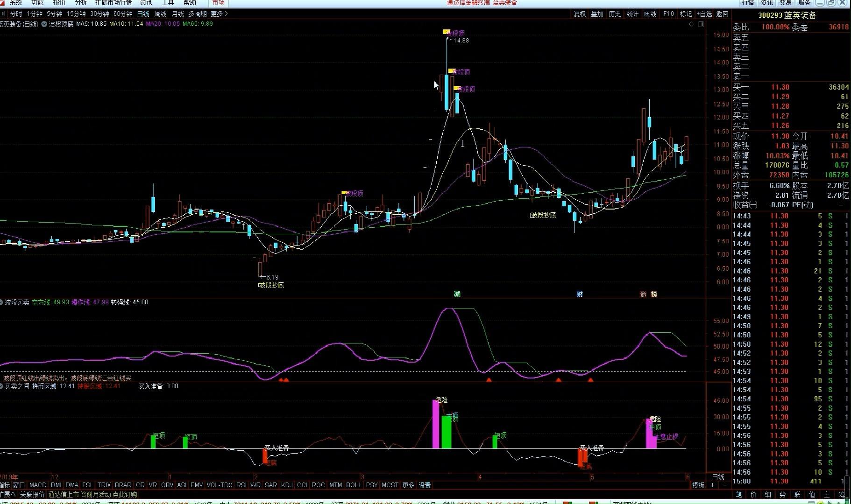851x504 pixels.
Task: Click the 行情 button at top right
Action: (748, 3)
